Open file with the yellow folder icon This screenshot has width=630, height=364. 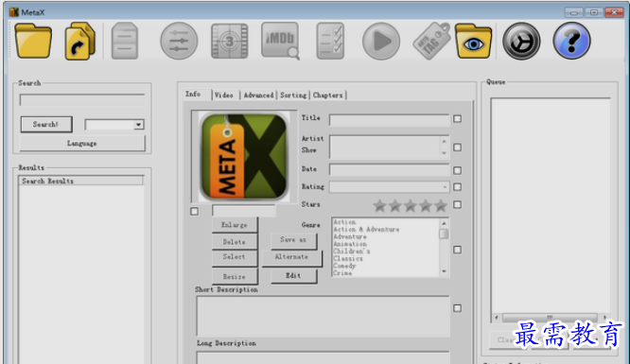tap(33, 41)
